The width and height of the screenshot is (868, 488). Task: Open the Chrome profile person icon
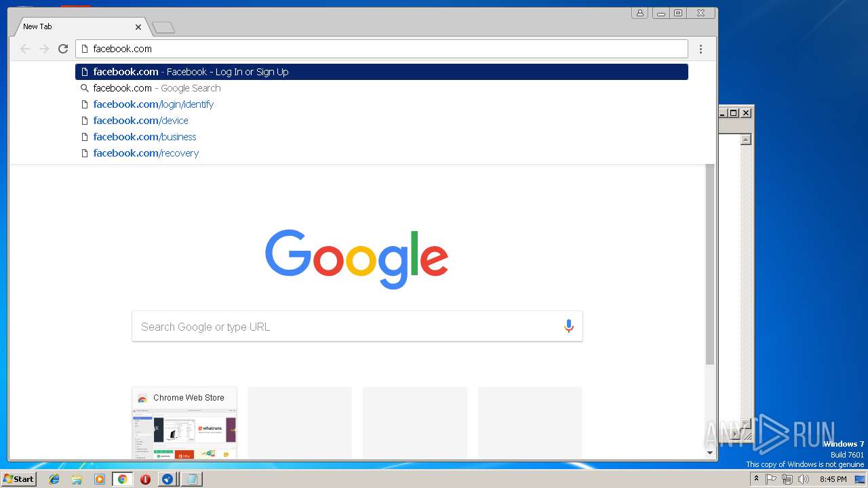(x=639, y=13)
